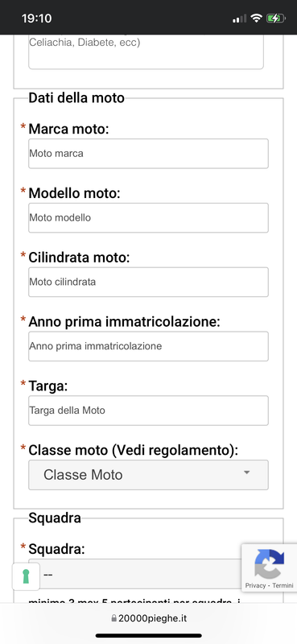
Task: Click into the Moto modello field
Action: (x=148, y=217)
